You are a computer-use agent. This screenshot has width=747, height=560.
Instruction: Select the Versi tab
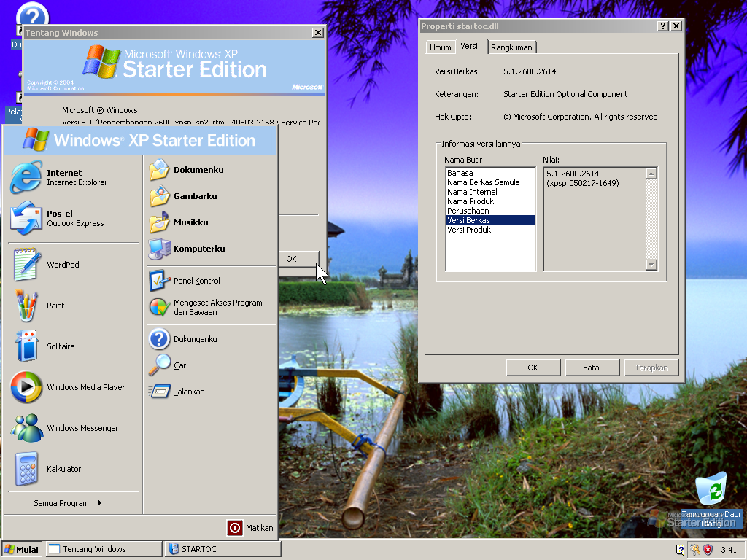coord(469,46)
